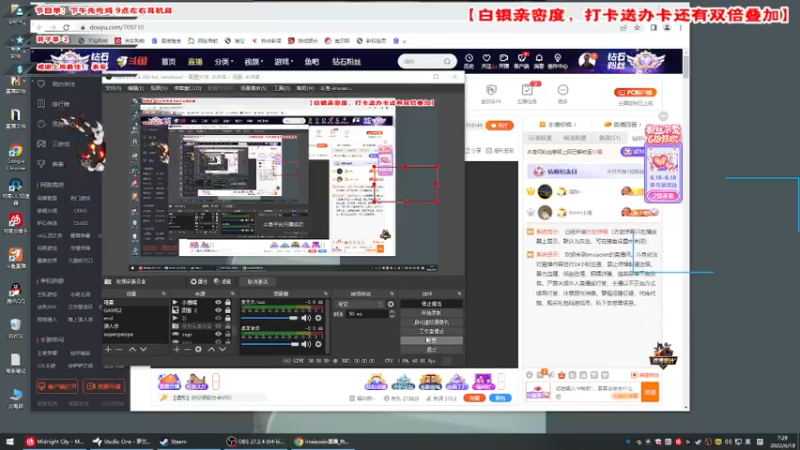Add a new source with the plus icon
This screenshot has width=800, height=450.
click(x=177, y=349)
